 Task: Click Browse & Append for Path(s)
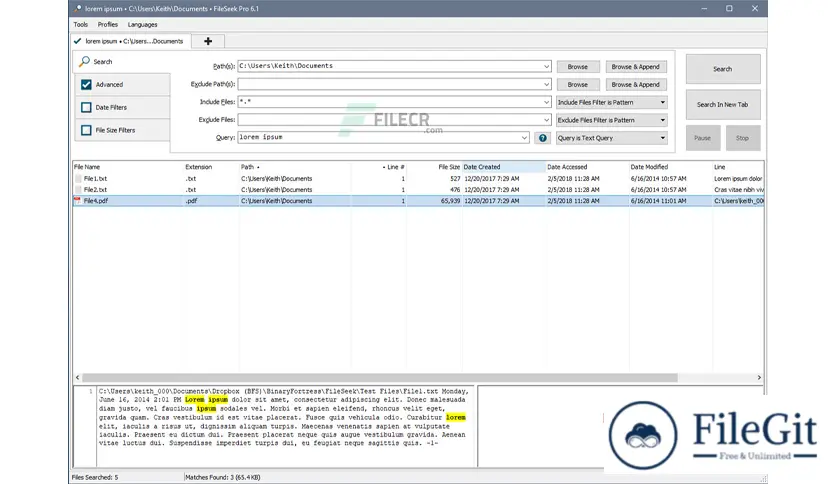point(636,67)
